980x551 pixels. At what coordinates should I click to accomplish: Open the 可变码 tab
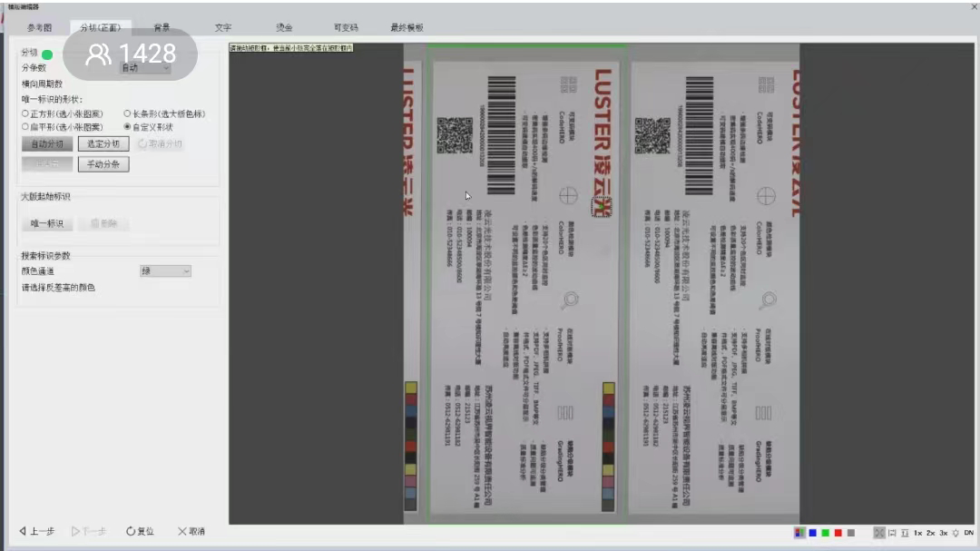tap(345, 28)
